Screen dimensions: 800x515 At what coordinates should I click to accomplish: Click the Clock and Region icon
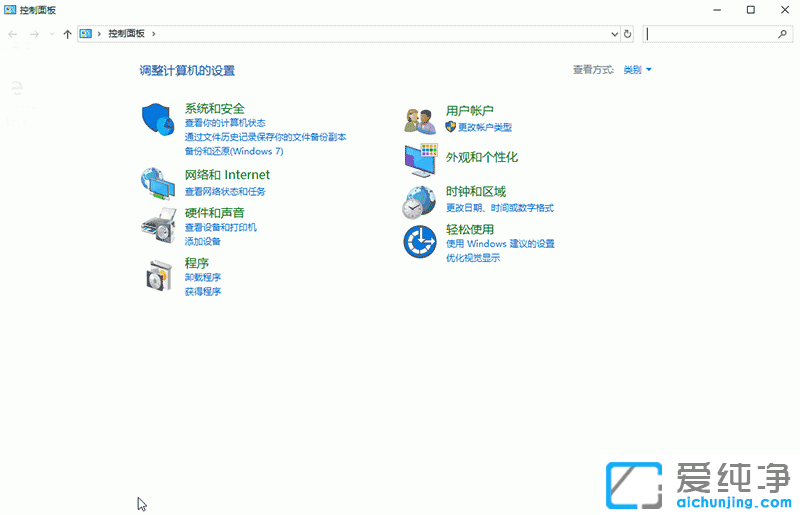pyautogui.click(x=419, y=201)
